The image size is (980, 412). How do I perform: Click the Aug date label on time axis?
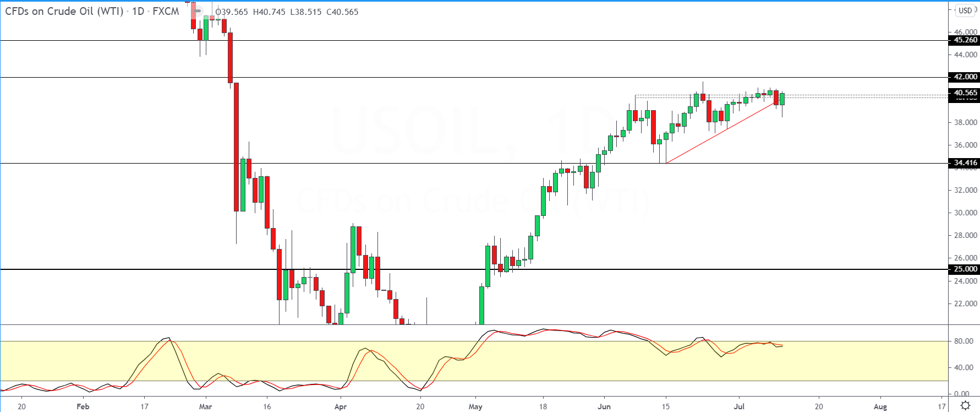880,406
